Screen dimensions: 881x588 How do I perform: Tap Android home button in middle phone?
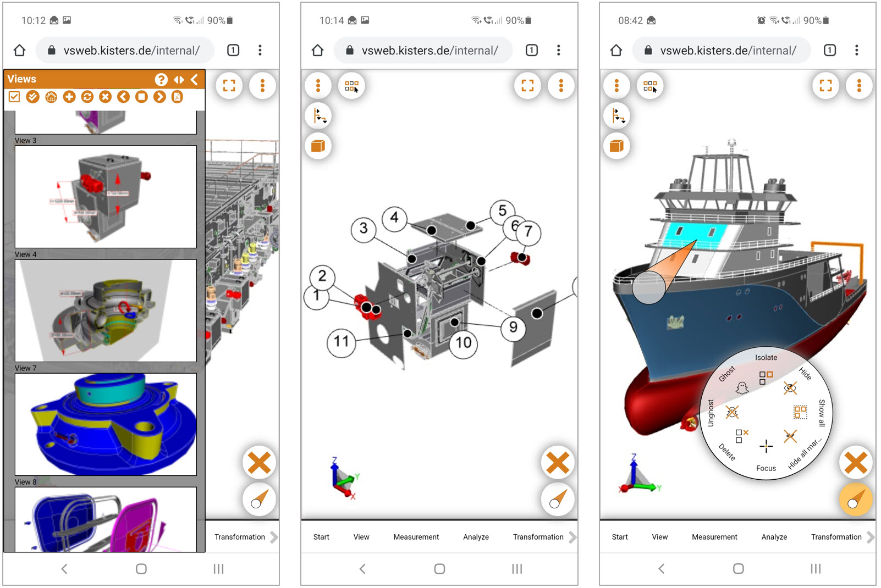[x=439, y=569]
